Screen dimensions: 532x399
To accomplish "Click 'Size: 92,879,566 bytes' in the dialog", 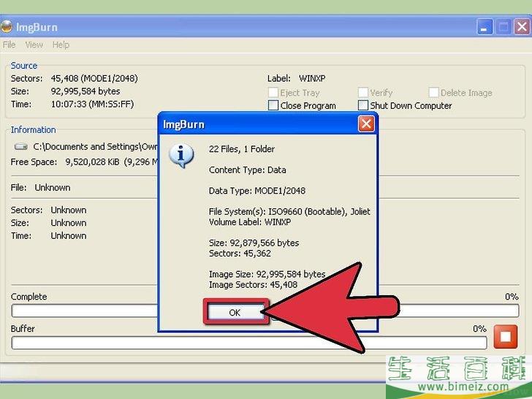I will 254,243.
